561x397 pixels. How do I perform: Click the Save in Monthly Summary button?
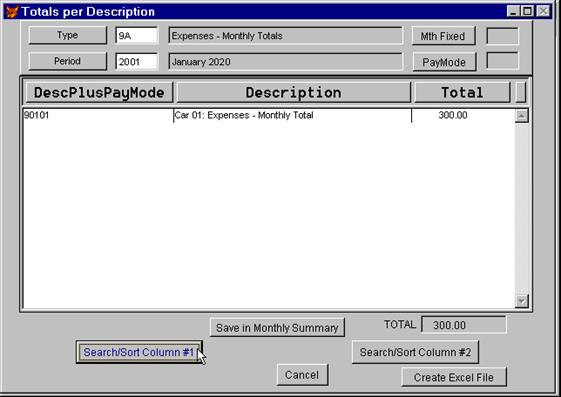[277, 328]
